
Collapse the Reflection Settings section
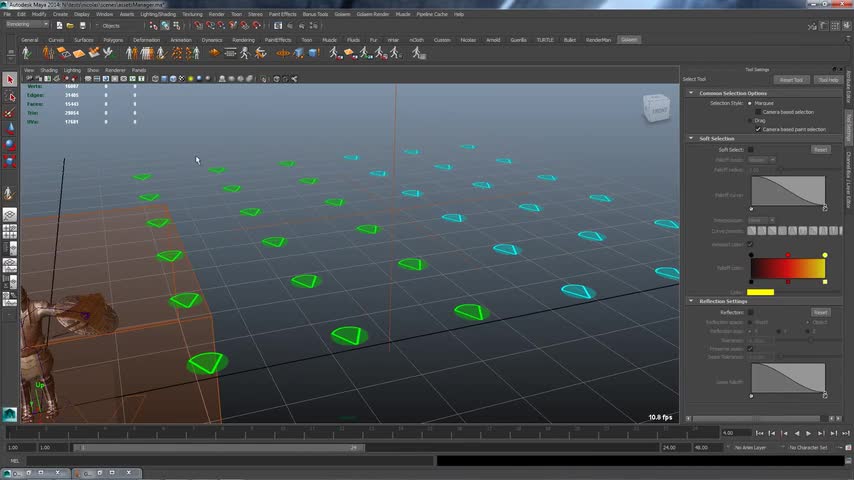[690, 301]
